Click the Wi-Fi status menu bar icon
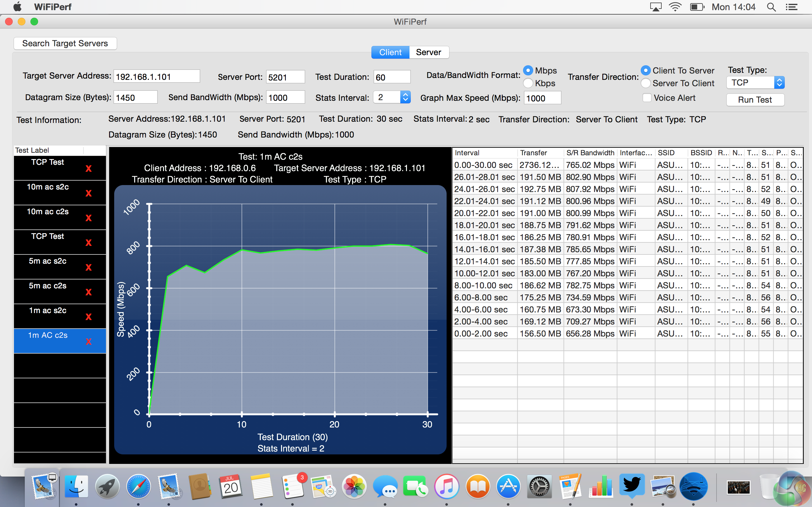812x507 pixels. point(675,7)
